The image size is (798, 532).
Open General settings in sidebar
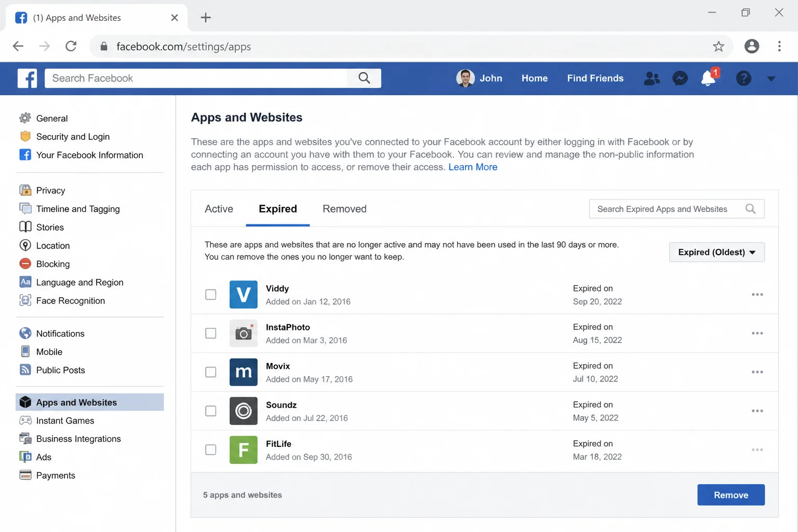[52, 118]
